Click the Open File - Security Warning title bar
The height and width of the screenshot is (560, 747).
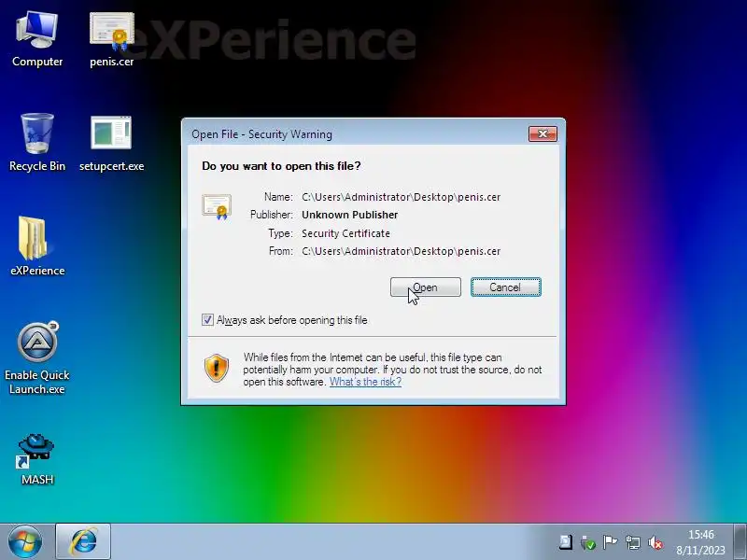pyautogui.click(x=358, y=133)
